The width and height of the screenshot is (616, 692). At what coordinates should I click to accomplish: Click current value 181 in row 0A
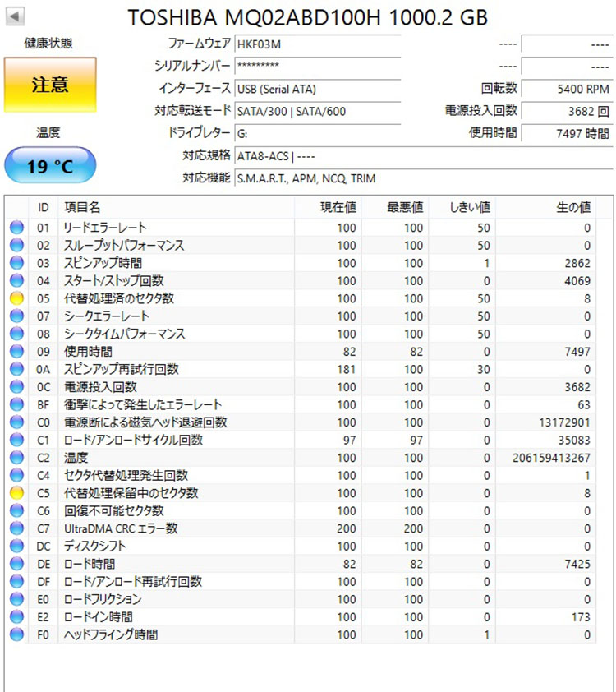click(347, 369)
